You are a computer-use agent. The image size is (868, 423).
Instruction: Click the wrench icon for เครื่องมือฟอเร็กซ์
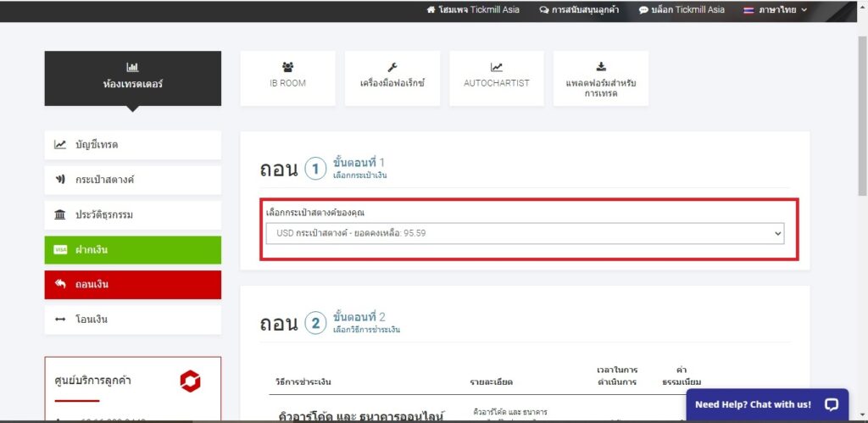392,67
